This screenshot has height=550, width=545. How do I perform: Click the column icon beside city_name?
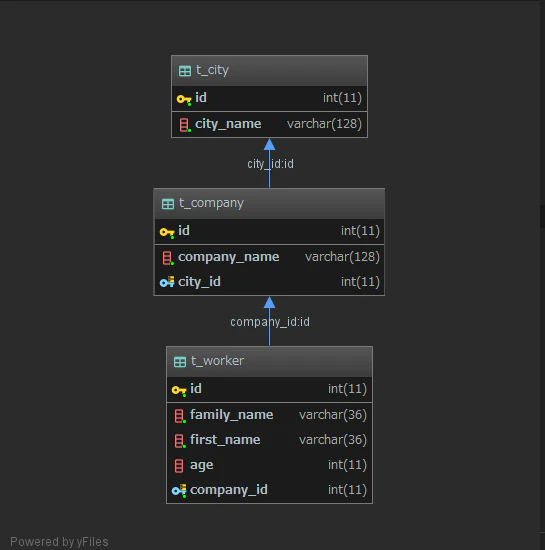point(185,125)
